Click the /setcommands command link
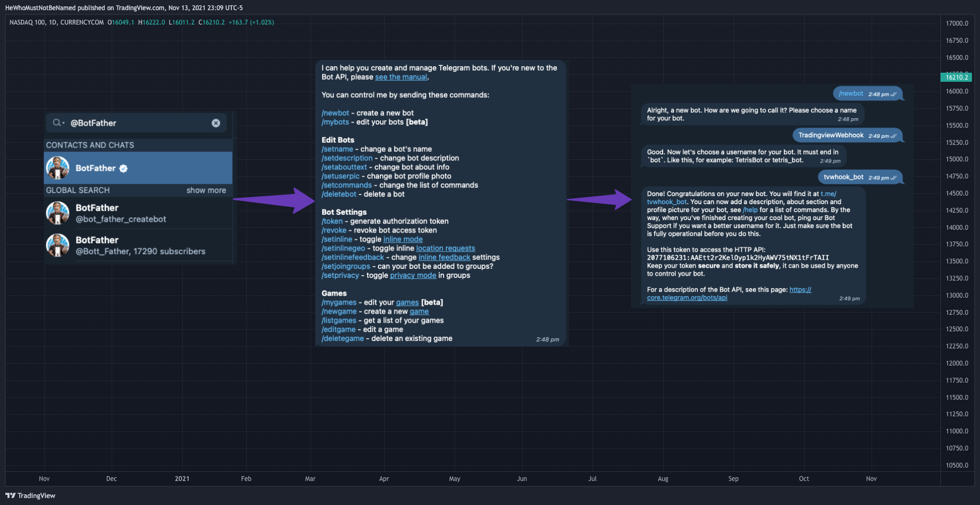This screenshot has width=980, height=505. coord(346,185)
